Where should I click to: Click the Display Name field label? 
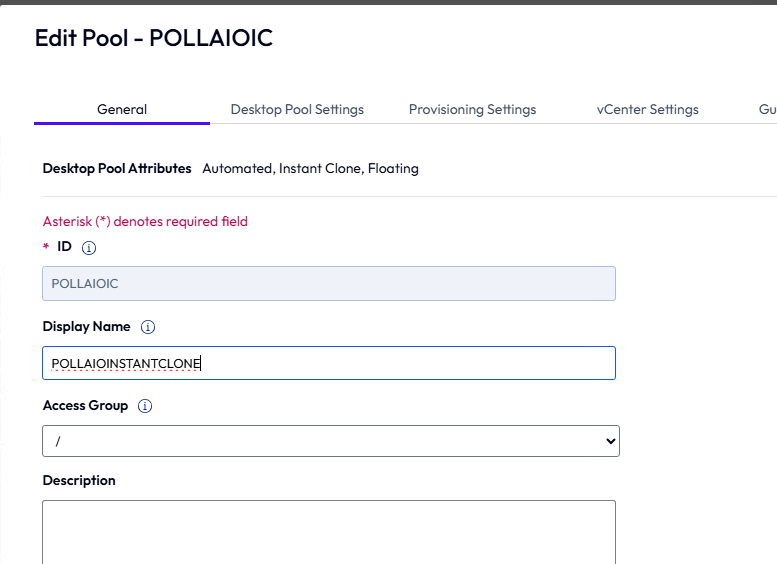87,327
